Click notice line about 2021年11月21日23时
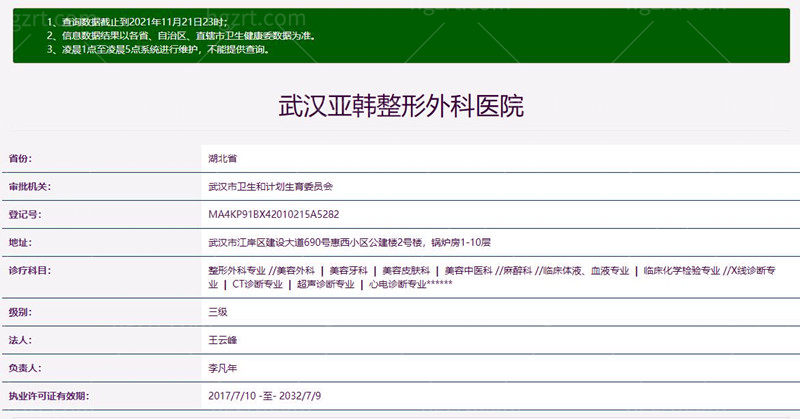Viewport: 800px width, 419px height. tap(138, 22)
